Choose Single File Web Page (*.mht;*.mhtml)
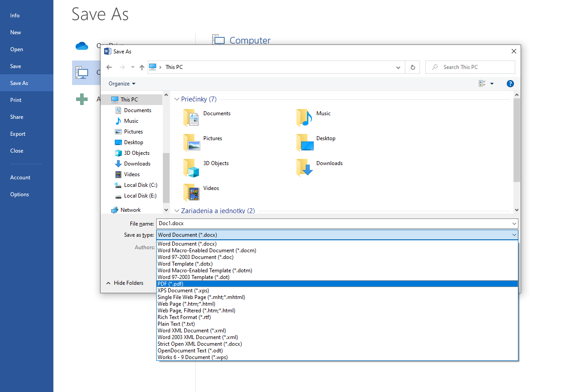The height and width of the screenshot is (392, 570). [x=337, y=297]
